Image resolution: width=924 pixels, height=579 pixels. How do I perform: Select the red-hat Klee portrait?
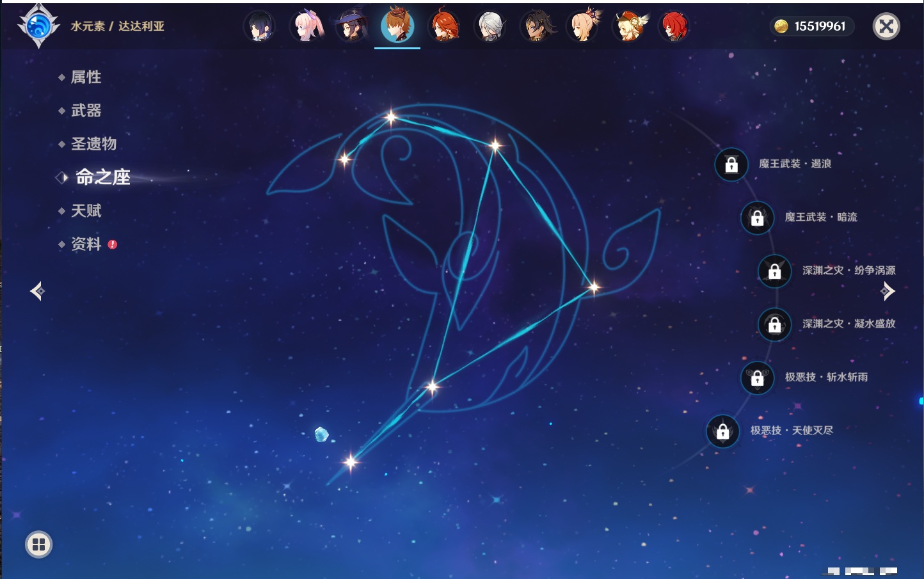tap(629, 27)
